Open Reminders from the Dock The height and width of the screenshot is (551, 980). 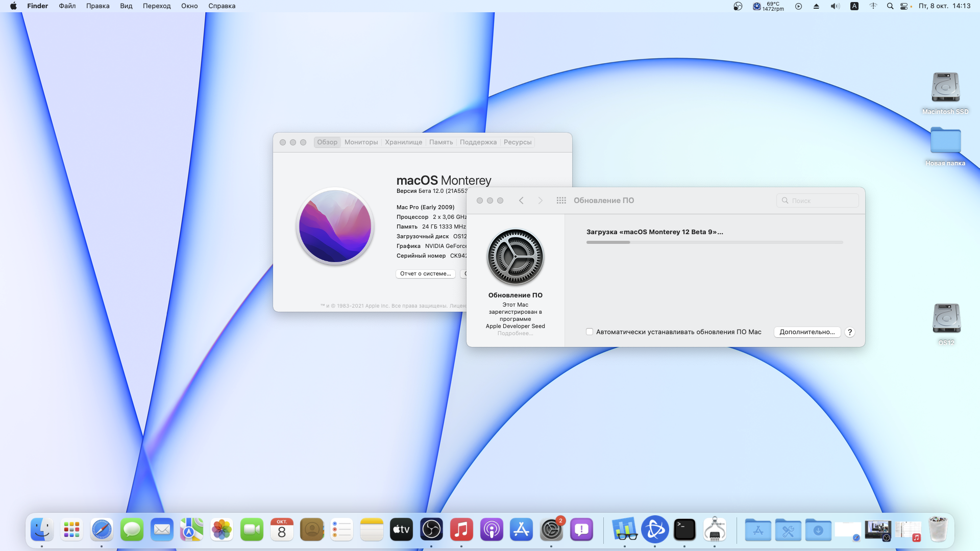[x=341, y=530]
